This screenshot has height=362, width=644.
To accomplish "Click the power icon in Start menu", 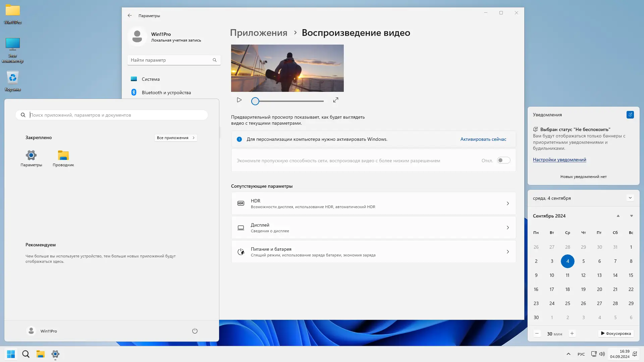I will pos(195,331).
